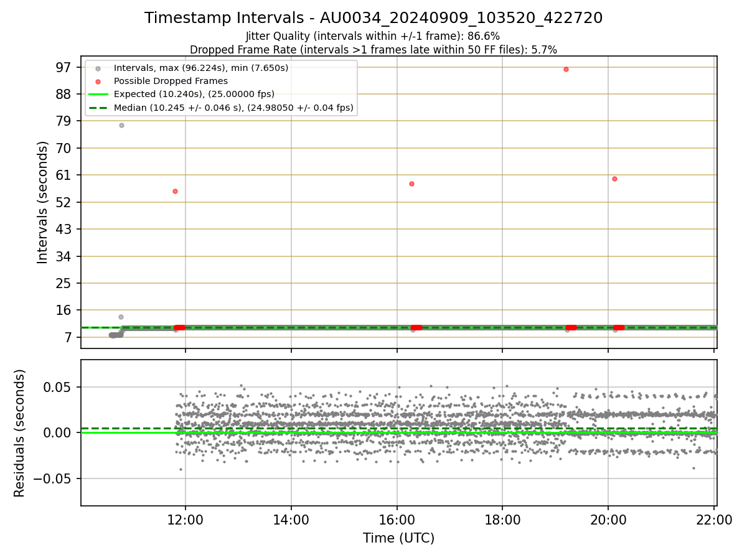Click the red outlier point near 55 seconds before 12:00
The image size is (747, 560).
pyautogui.click(x=175, y=191)
